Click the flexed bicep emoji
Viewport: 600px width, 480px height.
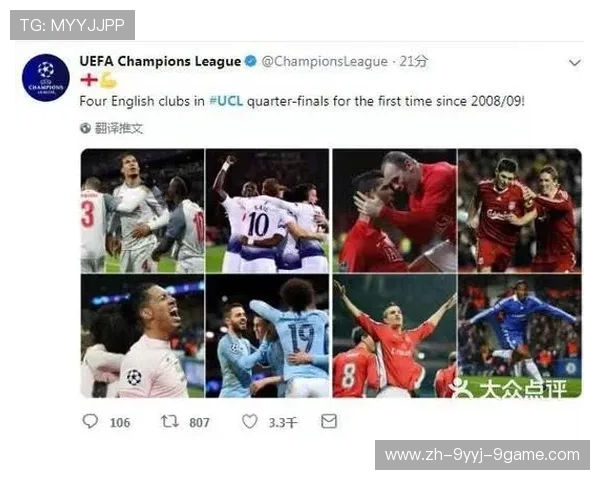tap(108, 80)
